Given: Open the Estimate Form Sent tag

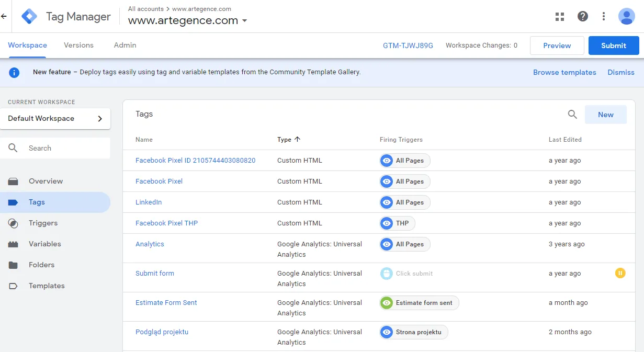Looking at the screenshot, I should (166, 303).
